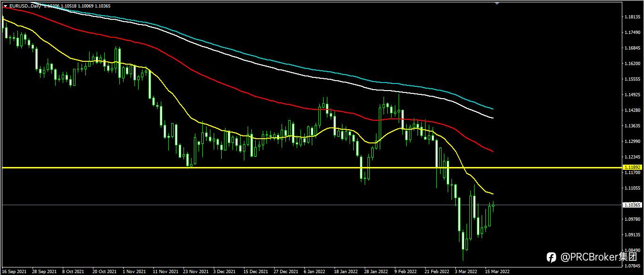The width and height of the screenshot is (644, 275).
Task: Click the 1.11055 price scale value
Action: click(632, 188)
